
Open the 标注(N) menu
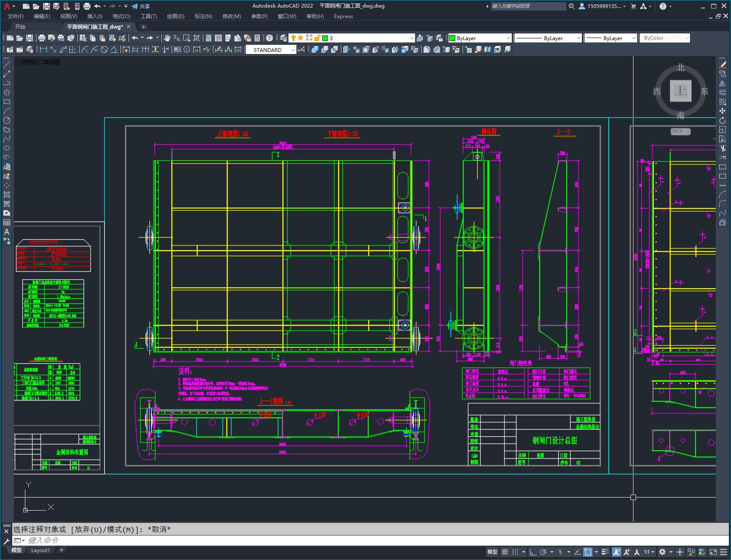tap(203, 16)
